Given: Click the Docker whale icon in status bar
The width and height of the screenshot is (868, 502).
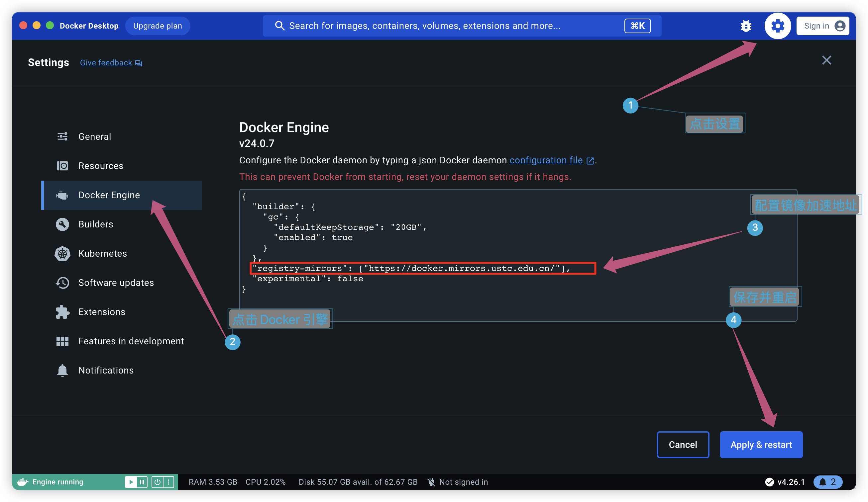Looking at the screenshot, I should 23,482.
